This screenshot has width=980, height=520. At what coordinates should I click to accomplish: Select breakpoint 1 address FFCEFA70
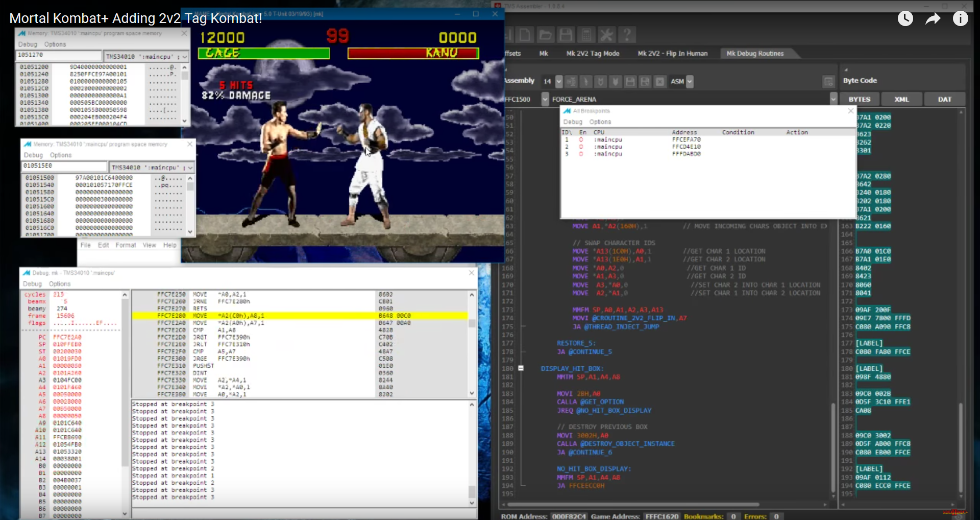point(686,139)
